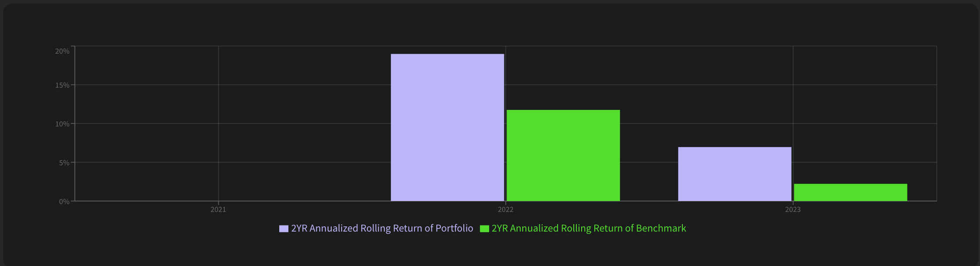Toggle the Portfolio rolling return series label
Image resolution: width=980 pixels, height=266 pixels.
[382, 228]
